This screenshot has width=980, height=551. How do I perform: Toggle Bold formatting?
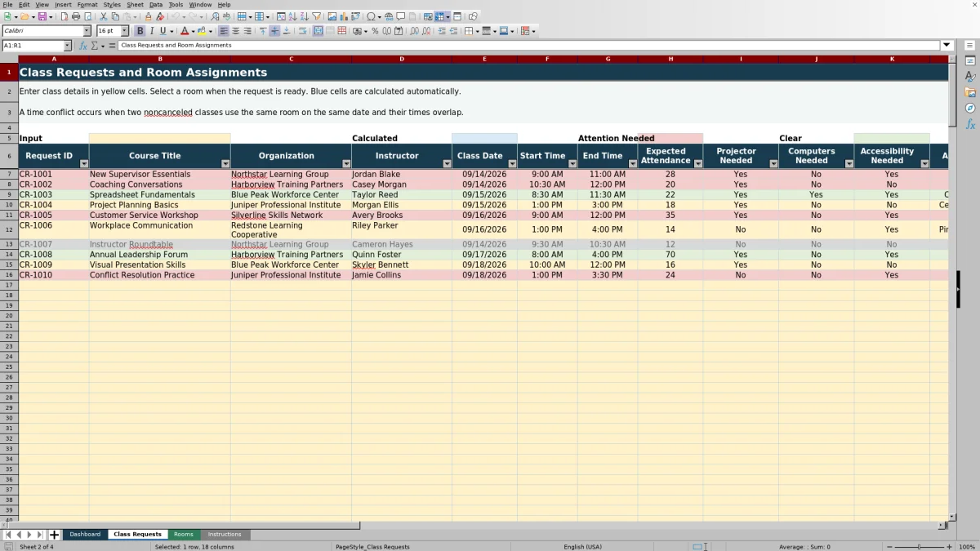pyautogui.click(x=140, y=31)
